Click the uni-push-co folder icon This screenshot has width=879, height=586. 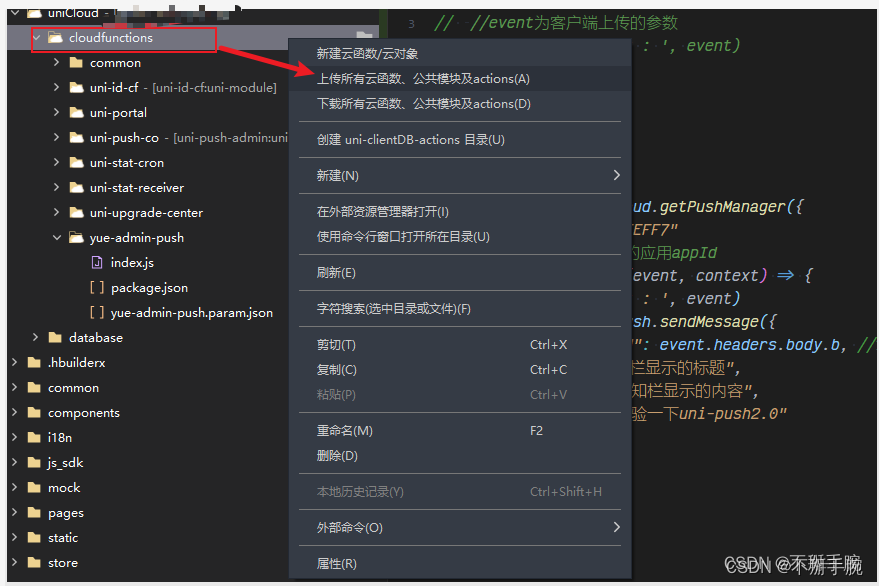pos(76,137)
